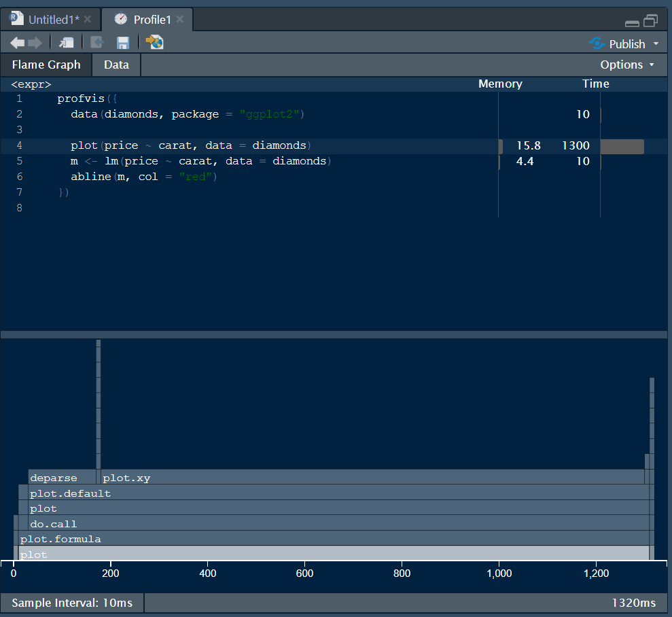The width and height of the screenshot is (672, 617).
Task: Close the Profile1 tab
Action: coord(180,19)
